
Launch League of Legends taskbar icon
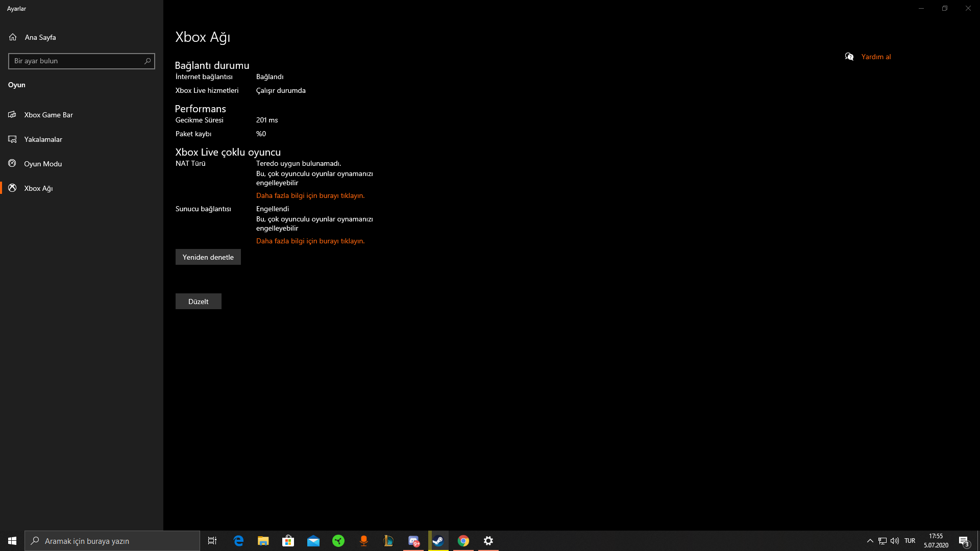pos(388,541)
